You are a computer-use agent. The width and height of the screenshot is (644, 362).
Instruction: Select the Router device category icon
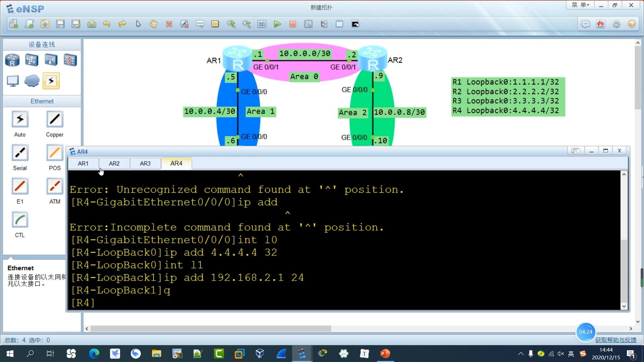tap(12, 60)
